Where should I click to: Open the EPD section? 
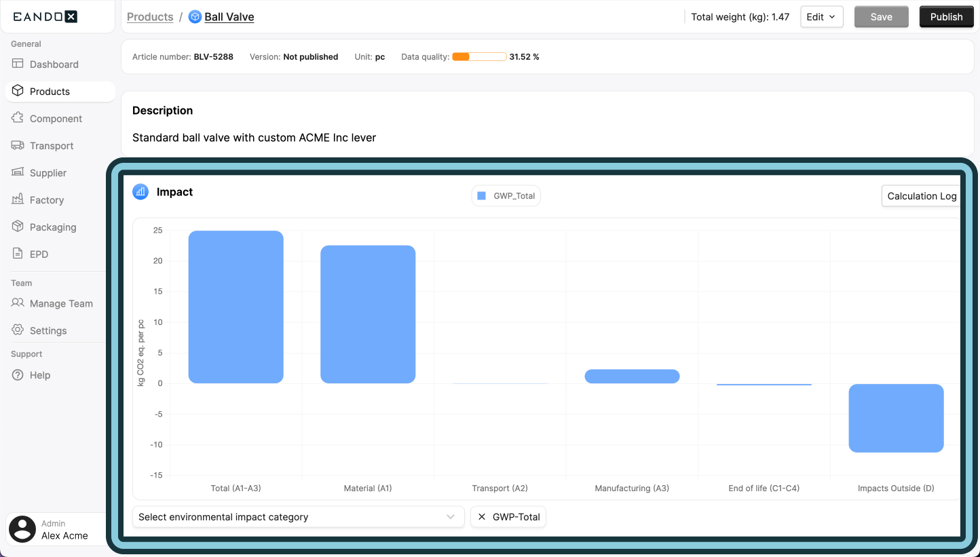point(40,254)
